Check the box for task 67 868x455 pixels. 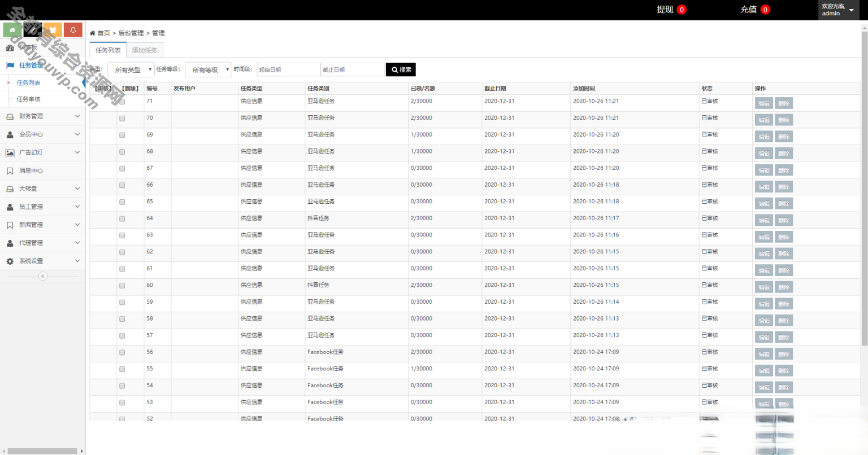pyautogui.click(x=122, y=168)
